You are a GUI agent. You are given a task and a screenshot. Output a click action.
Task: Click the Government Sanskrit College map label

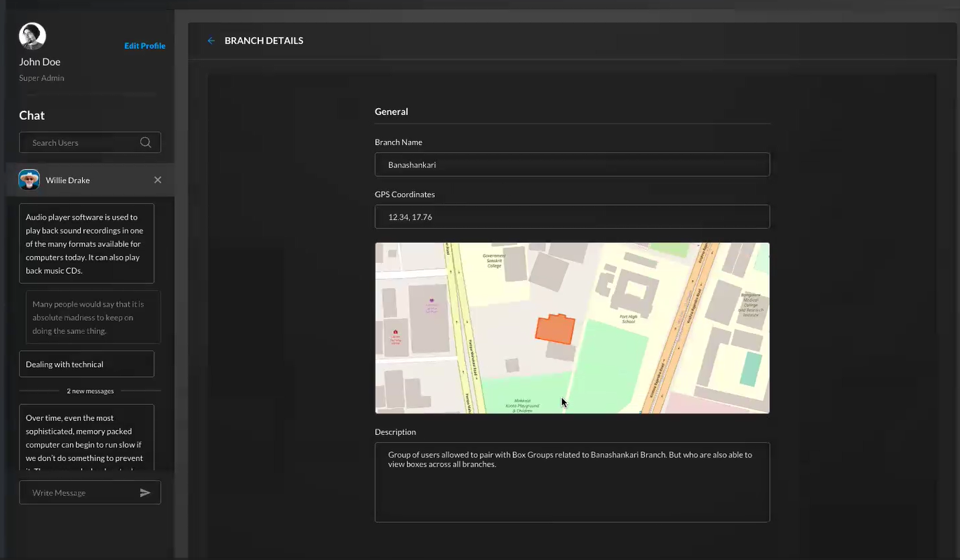[494, 260]
